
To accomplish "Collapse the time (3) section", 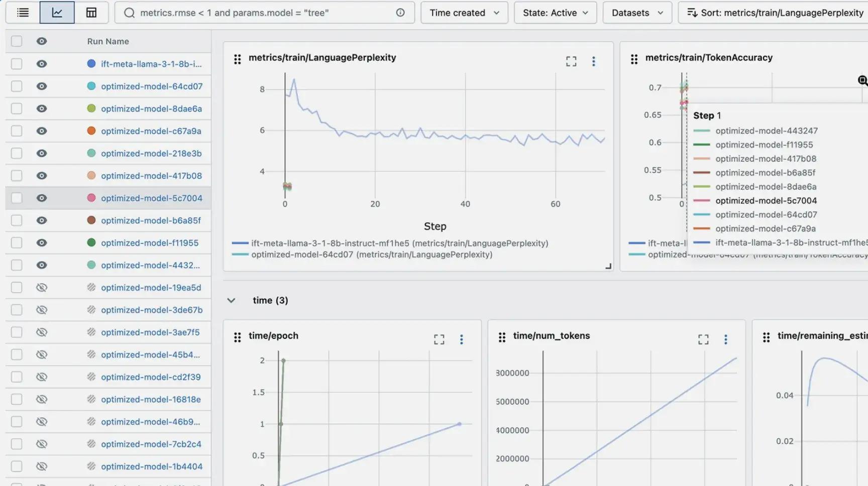I will (x=231, y=300).
